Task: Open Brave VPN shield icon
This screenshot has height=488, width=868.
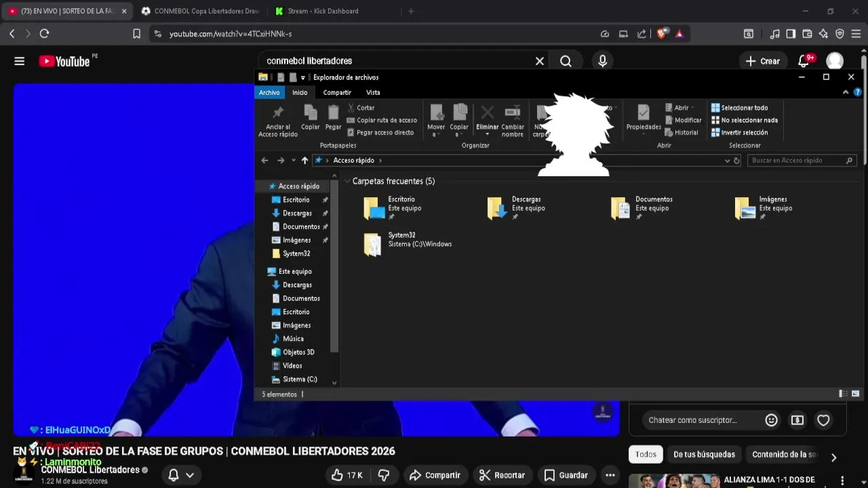Action: click(840, 33)
